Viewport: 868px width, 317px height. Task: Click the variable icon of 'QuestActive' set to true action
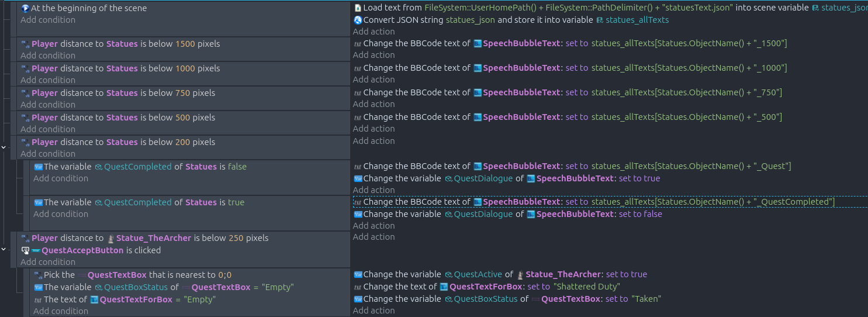358,274
